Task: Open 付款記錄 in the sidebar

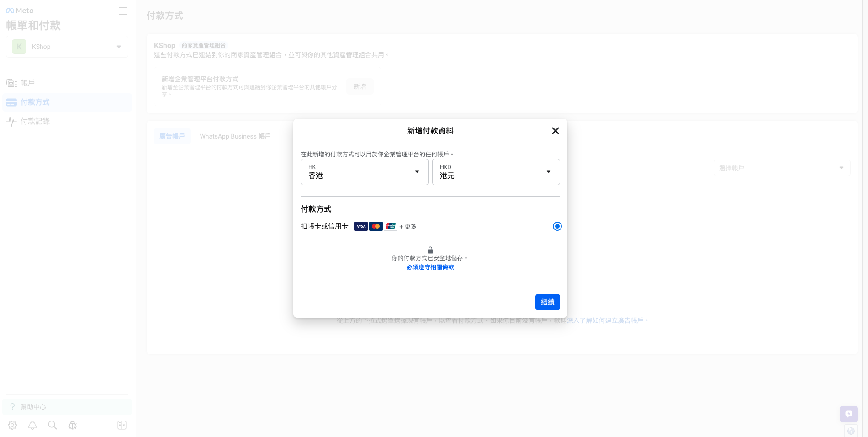Action: 67,121
